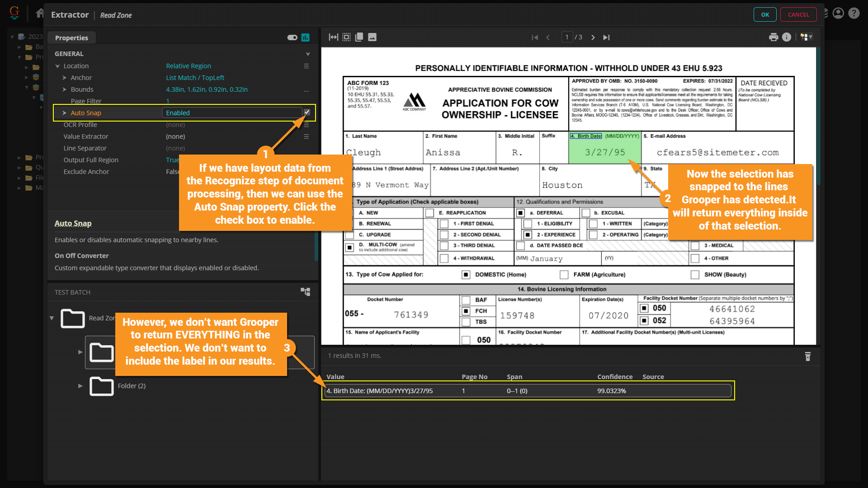This screenshot has width=868, height=488.
Task: Click the OK button
Action: click(x=765, y=14)
